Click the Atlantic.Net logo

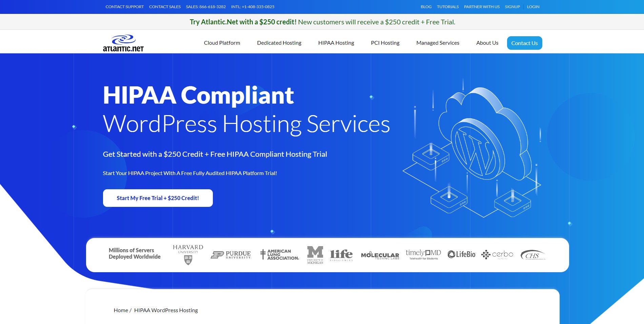123,43
